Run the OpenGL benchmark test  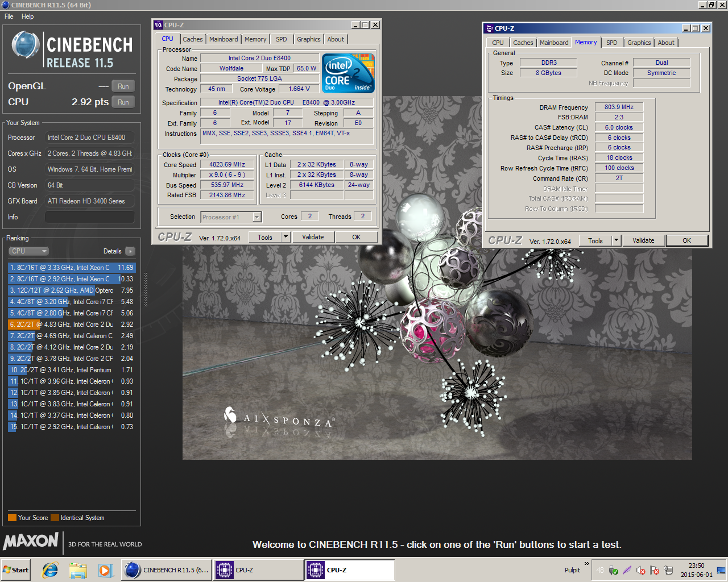(x=123, y=86)
